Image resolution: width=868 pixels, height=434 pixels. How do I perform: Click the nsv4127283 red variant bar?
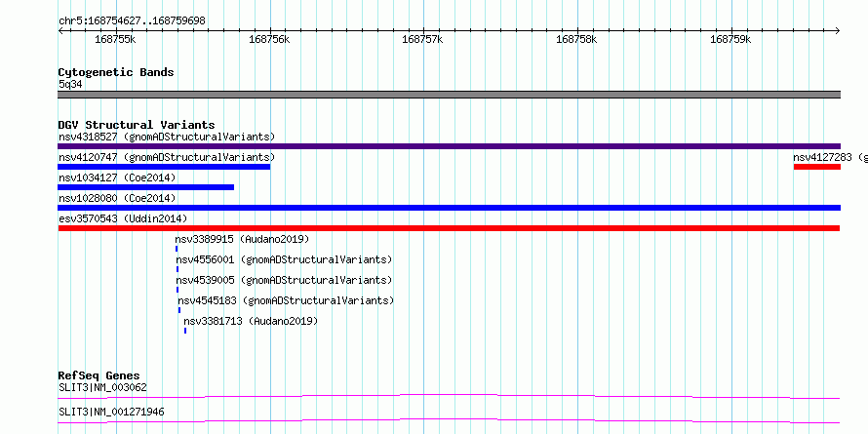click(x=817, y=167)
